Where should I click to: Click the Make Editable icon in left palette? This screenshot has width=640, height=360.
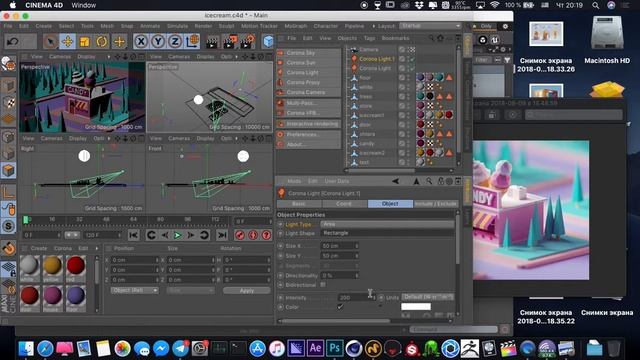[x=8, y=64]
